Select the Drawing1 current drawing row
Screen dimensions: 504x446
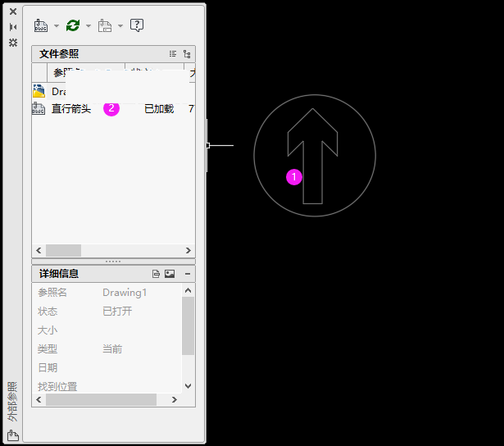pos(113,92)
